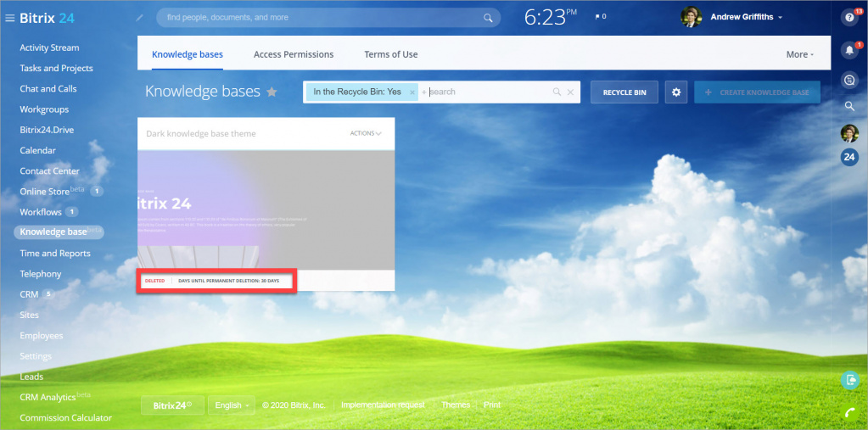
Task: Clear the filter field with X icon
Action: pos(571,92)
